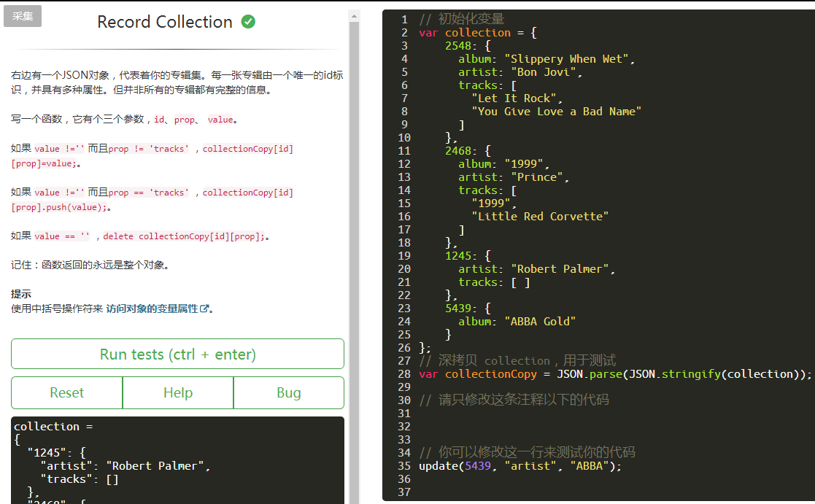Screen dimensions: 815x504
Task: Click line number 28 in the gutter
Action: 404,374
